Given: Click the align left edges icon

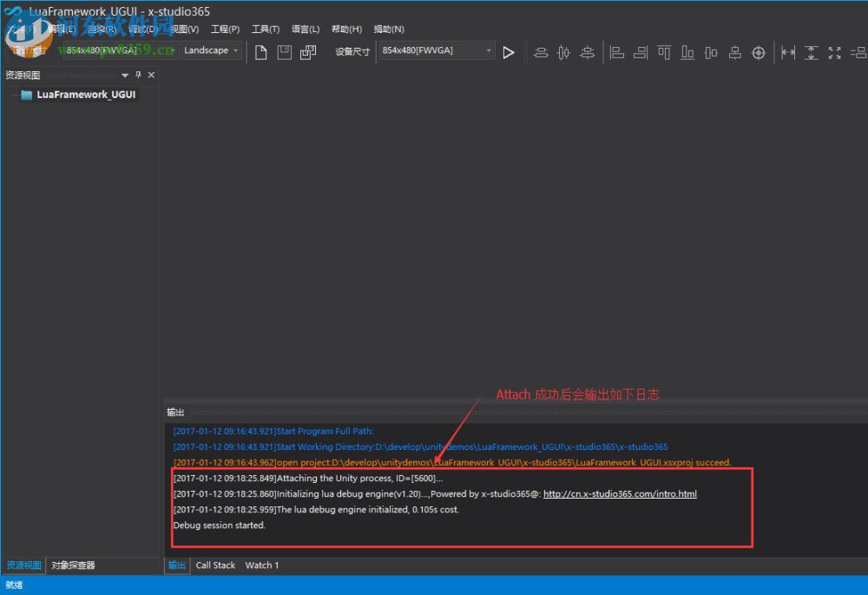Looking at the screenshot, I should coord(617,52).
